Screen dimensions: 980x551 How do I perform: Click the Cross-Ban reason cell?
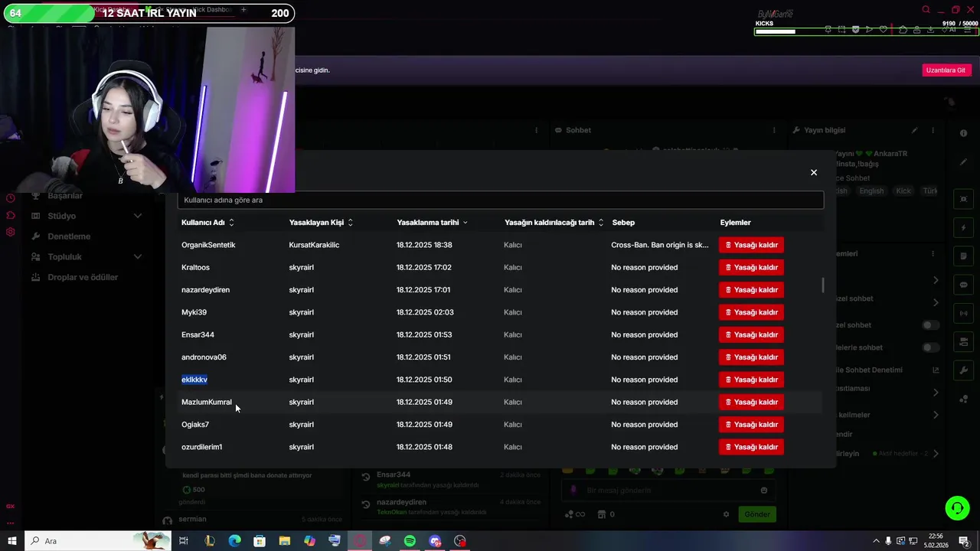point(660,245)
